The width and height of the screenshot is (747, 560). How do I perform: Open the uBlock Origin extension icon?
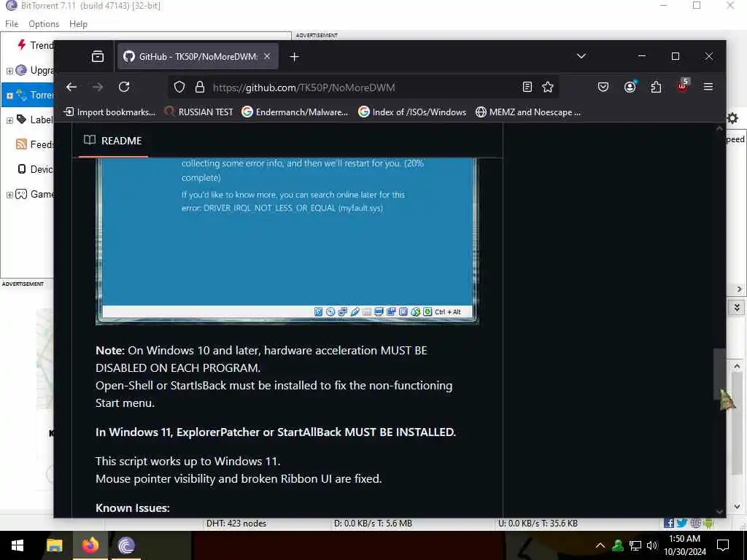click(683, 86)
